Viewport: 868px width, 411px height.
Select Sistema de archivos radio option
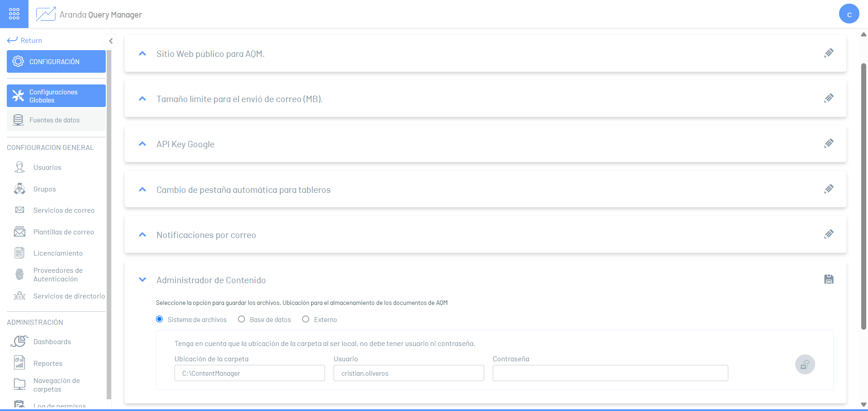click(160, 319)
